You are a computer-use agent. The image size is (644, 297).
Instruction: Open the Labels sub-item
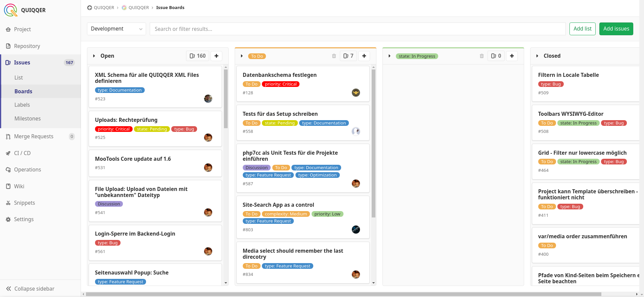pyautogui.click(x=22, y=105)
